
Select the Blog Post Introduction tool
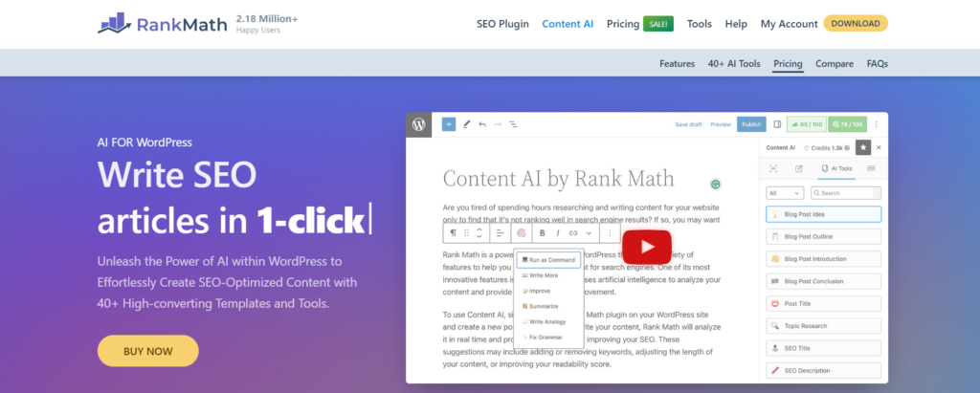click(x=824, y=259)
